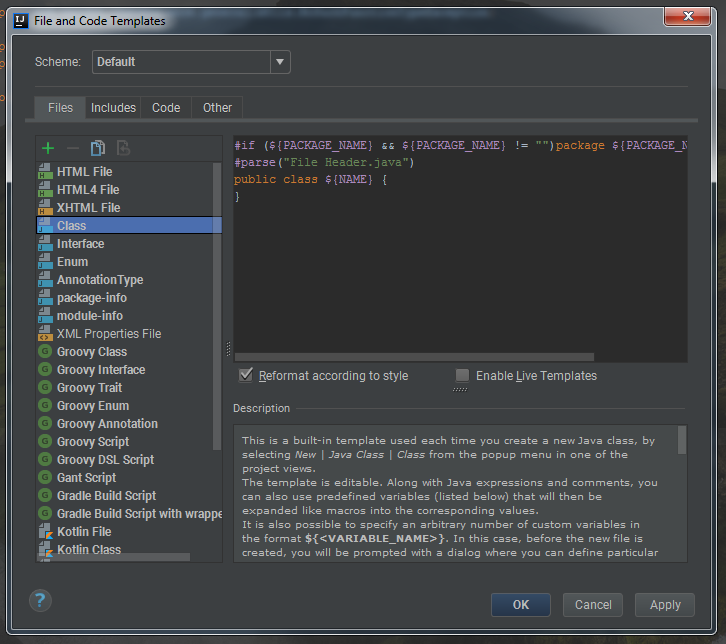Screen dimensions: 726x644
Task: Close the File and Code Templates dialog
Action: 688,16
